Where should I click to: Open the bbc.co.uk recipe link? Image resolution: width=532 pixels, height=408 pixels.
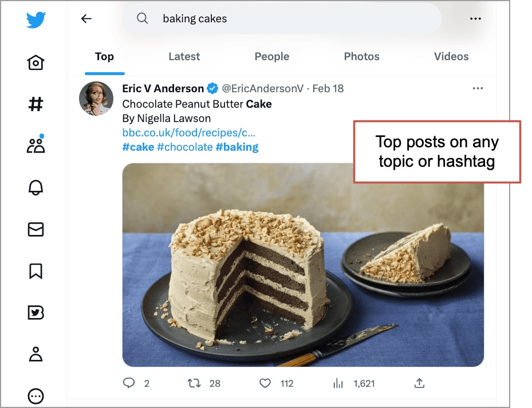click(188, 133)
